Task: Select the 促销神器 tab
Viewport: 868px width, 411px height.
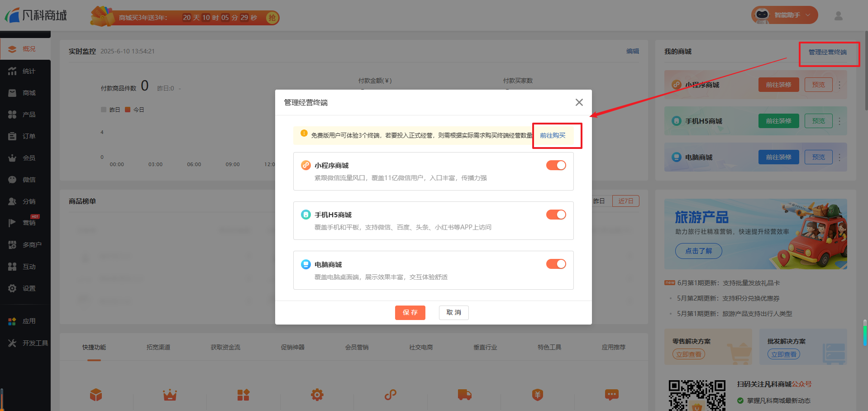Action: 292,347
